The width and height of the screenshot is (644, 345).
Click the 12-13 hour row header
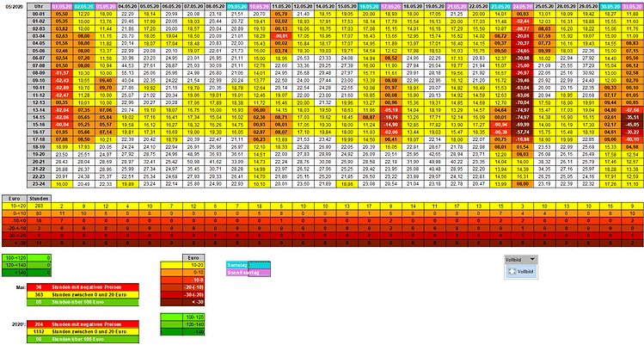click(38, 102)
